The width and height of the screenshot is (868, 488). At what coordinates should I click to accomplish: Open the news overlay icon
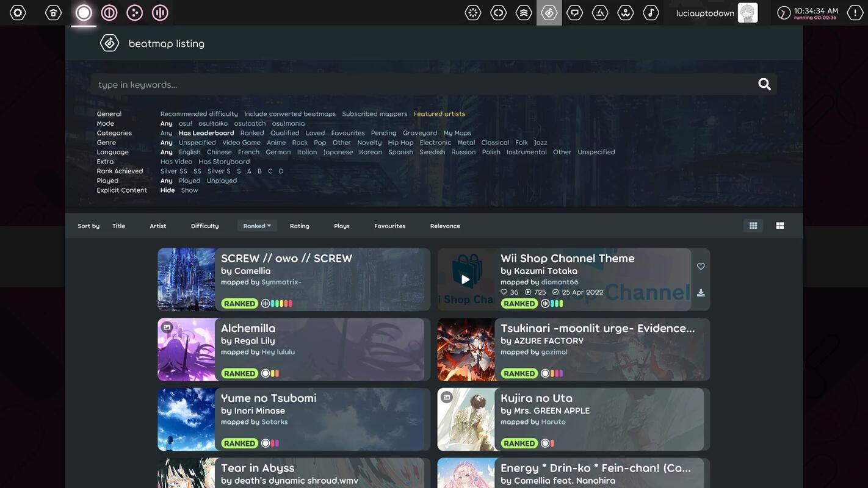coord(473,13)
